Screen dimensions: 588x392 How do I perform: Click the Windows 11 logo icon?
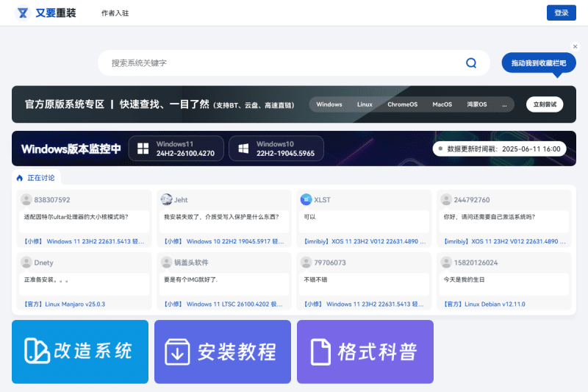[x=143, y=149]
